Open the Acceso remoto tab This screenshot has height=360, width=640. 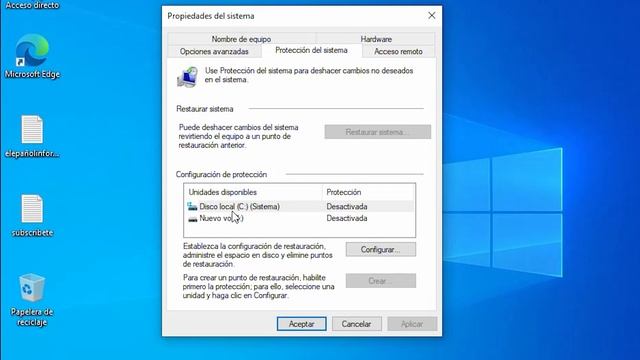coord(398,51)
